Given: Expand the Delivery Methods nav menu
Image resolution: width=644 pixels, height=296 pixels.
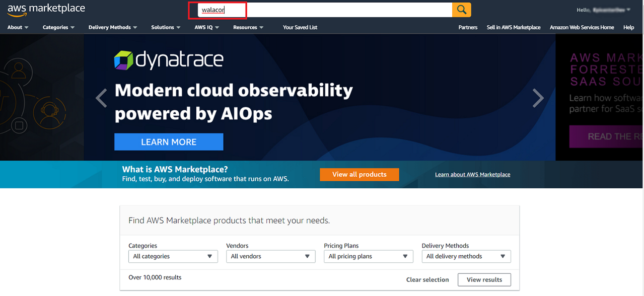Looking at the screenshot, I should (x=113, y=27).
